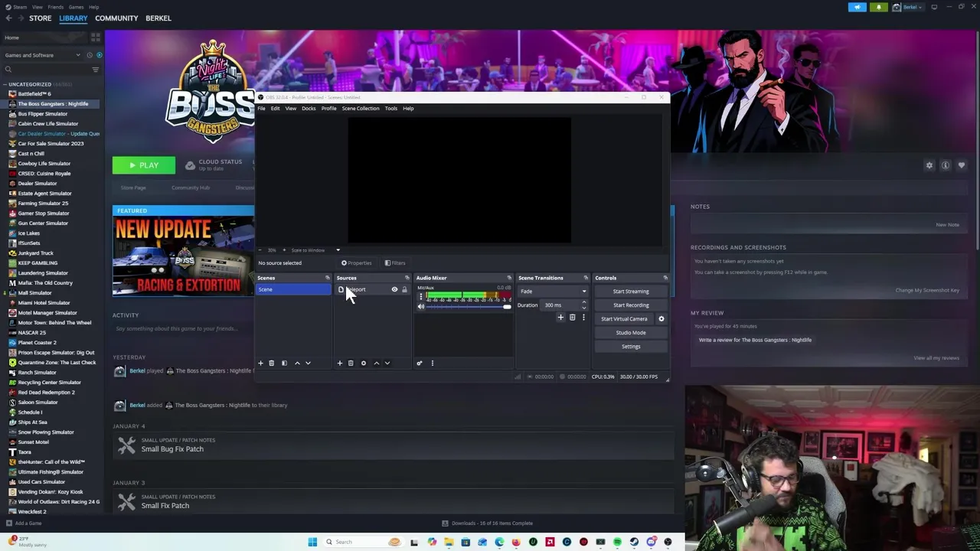Click Start Streaming button
This screenshot has height=551, width=980.
631,292
